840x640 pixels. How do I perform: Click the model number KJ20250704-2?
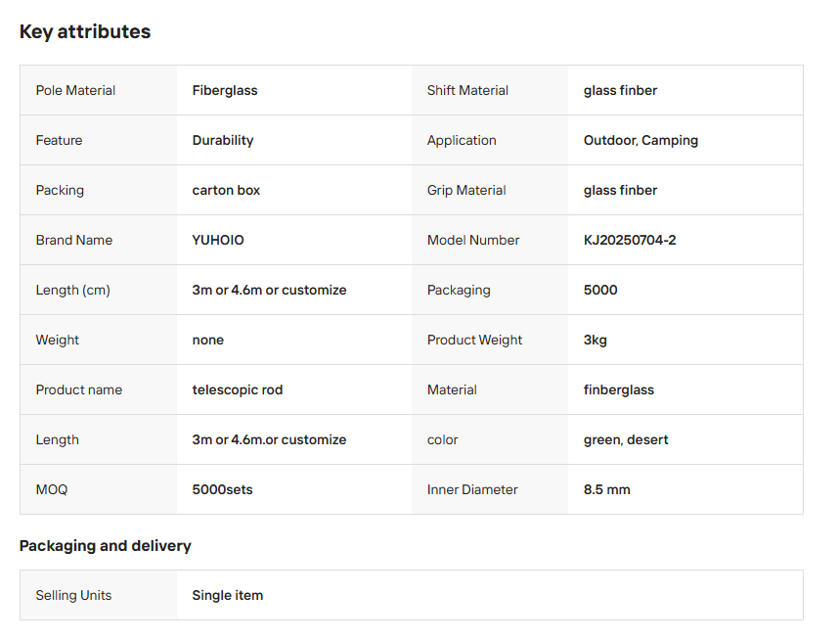(630, 240)
